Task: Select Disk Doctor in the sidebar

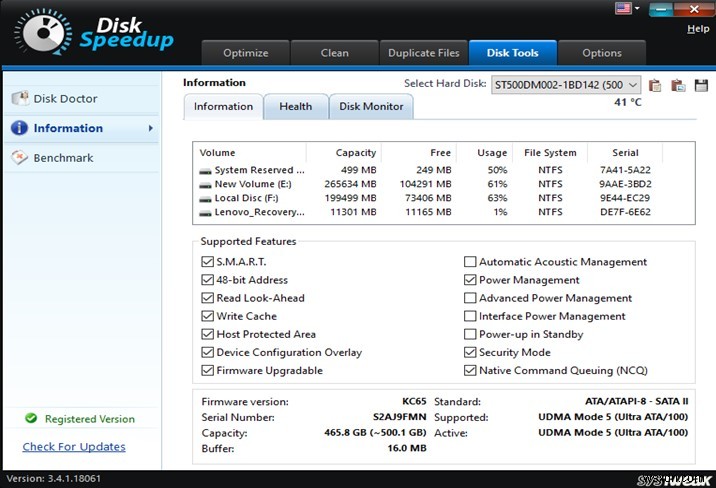Action: (x=81, y=98)
